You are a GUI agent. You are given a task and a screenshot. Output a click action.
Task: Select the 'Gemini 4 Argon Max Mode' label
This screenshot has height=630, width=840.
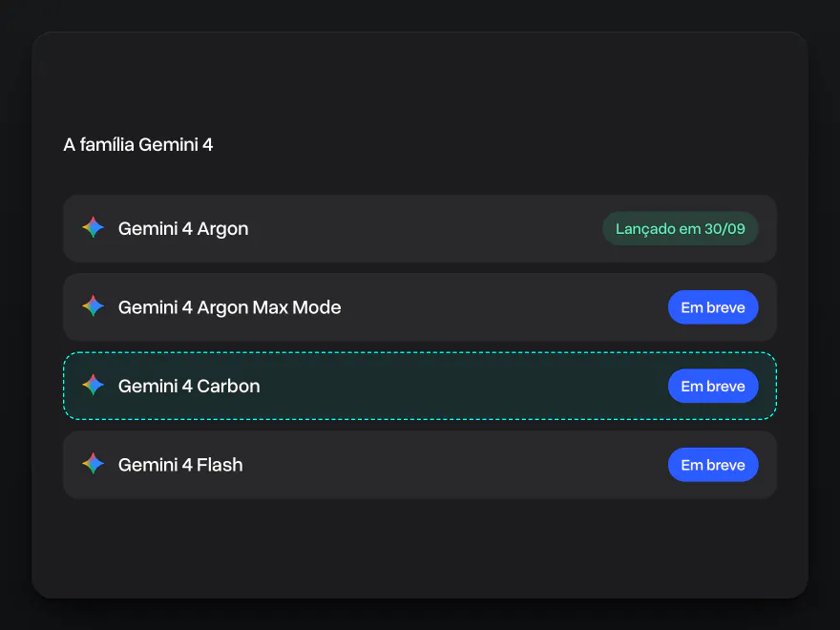(229, 308)
